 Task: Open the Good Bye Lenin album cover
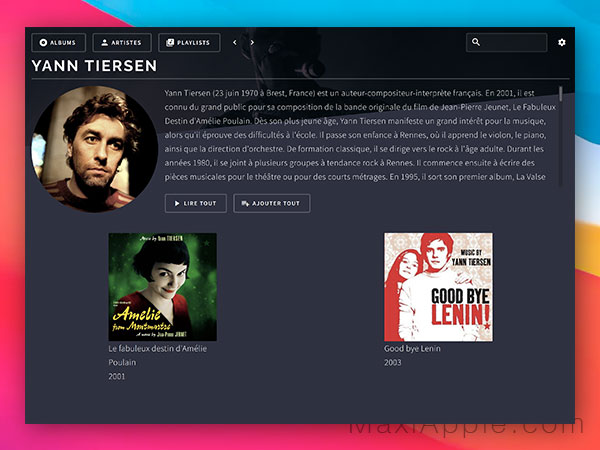click(439, 287)
